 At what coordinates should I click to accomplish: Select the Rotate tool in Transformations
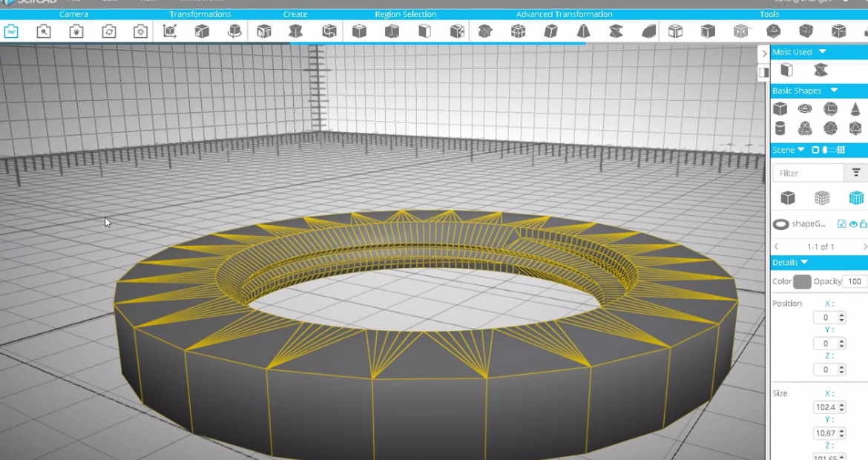click(234, 32)
